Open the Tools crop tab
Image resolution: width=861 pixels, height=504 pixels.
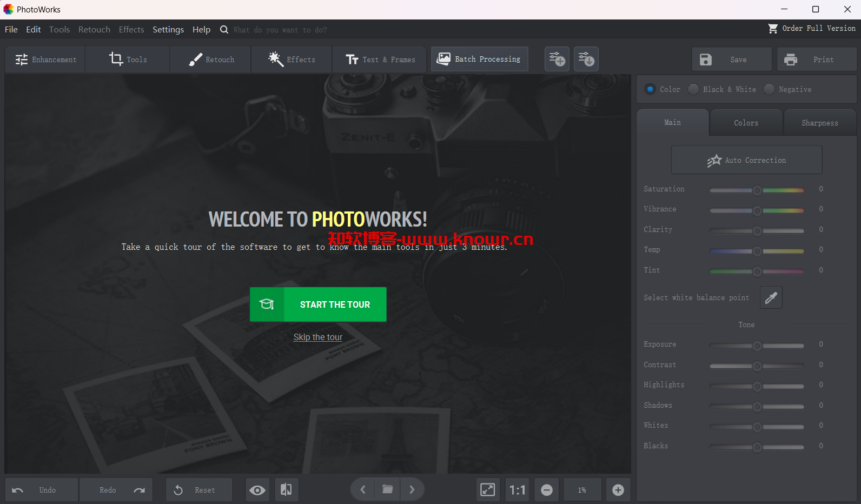click(x=128, y=59)
